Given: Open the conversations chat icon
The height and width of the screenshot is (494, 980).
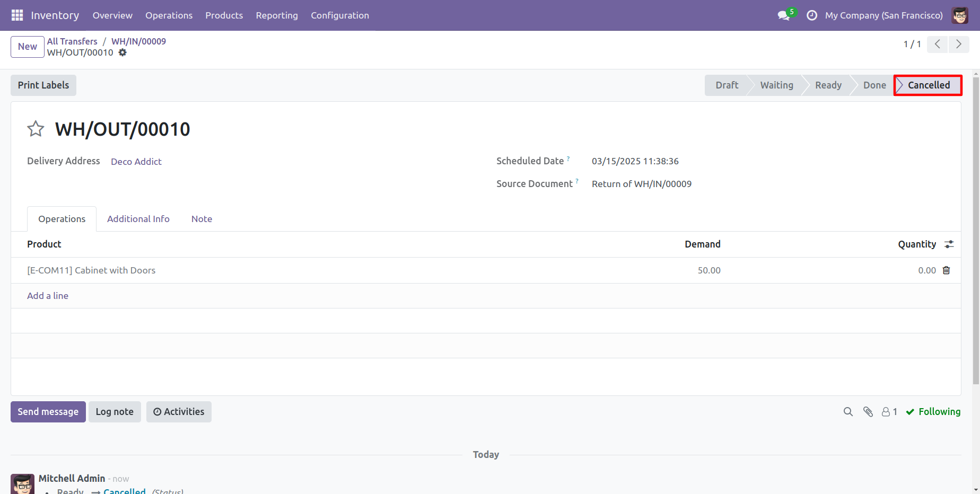Looking at the screenshot, I should pyautogui.click(x=784, y=15).
